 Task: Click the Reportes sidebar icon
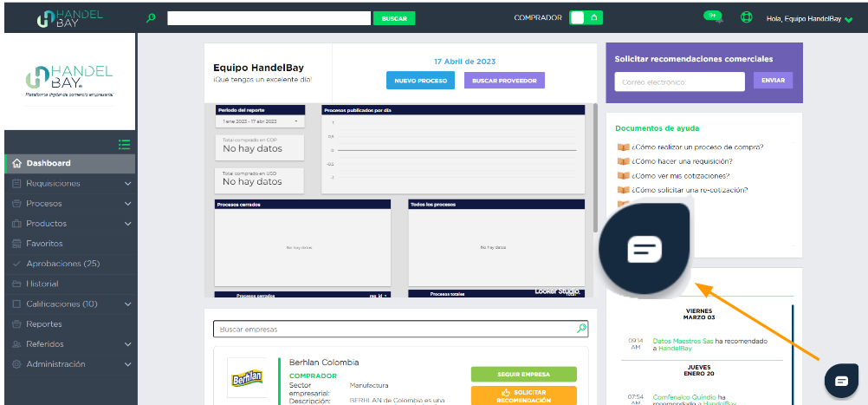[16, 324]
